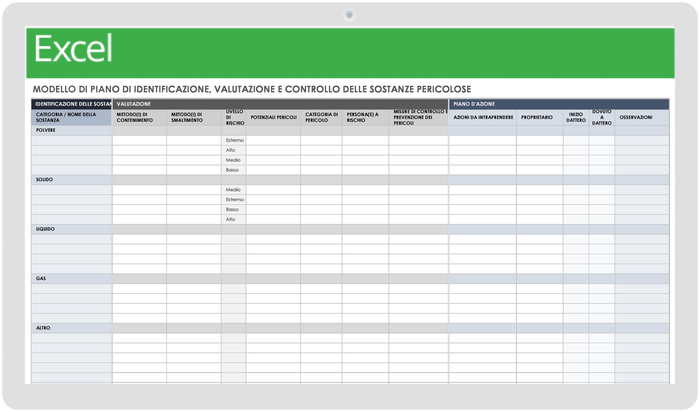Viewport: 700px width, 412px height.
Task: Select 'CATEGORIA / NOME DELLA SOSTANZA' column header
Action: tap(71, 117)
